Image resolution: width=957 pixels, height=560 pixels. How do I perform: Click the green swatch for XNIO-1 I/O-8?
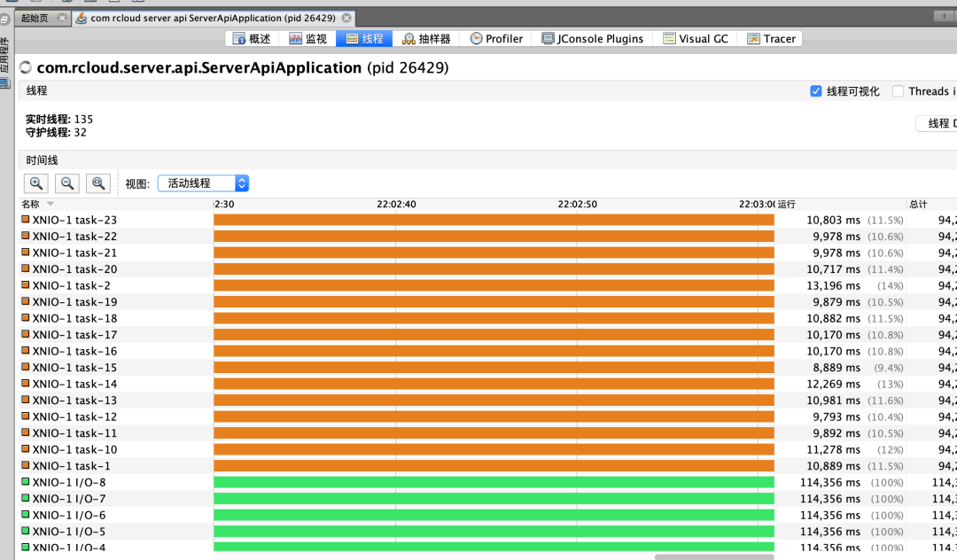click(26, 482)
